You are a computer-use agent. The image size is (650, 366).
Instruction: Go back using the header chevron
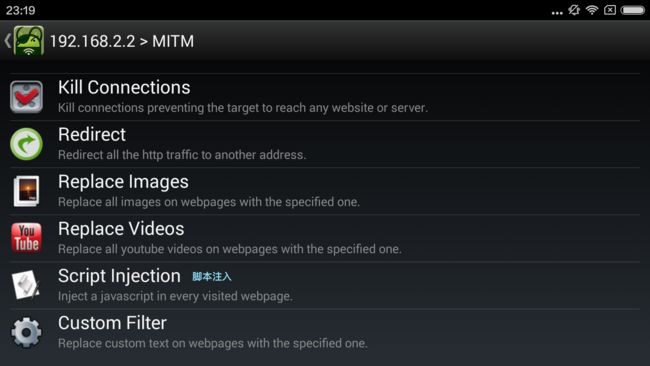7,41
